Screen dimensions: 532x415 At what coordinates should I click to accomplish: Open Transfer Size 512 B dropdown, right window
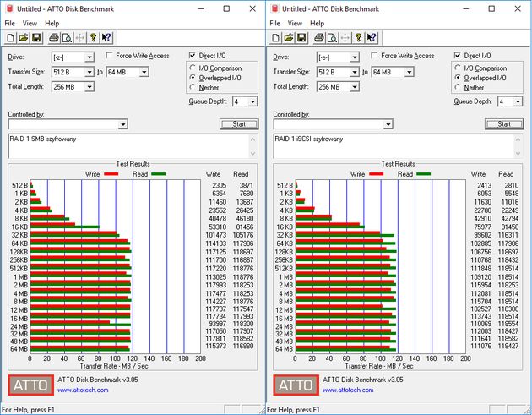[355, 72]
